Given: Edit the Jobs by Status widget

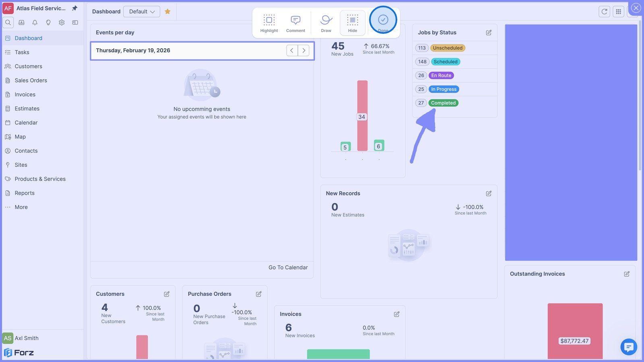Looking at the screenshot, I should point(489,33).
